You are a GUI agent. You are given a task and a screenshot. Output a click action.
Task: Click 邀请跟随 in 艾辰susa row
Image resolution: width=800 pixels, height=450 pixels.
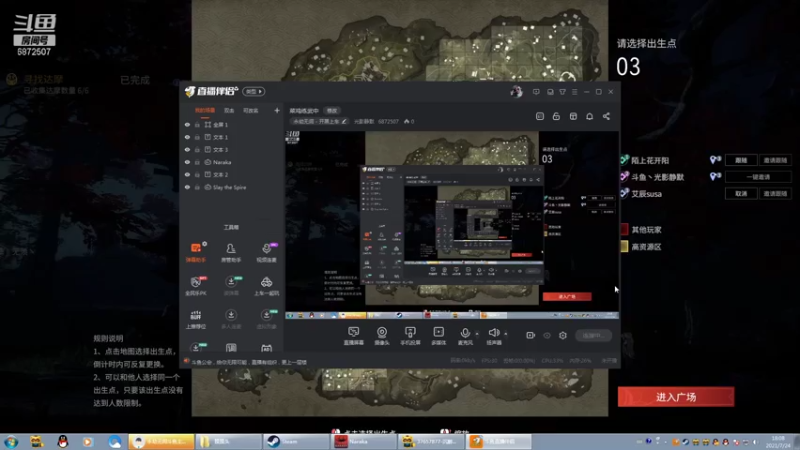pos(775,194)
